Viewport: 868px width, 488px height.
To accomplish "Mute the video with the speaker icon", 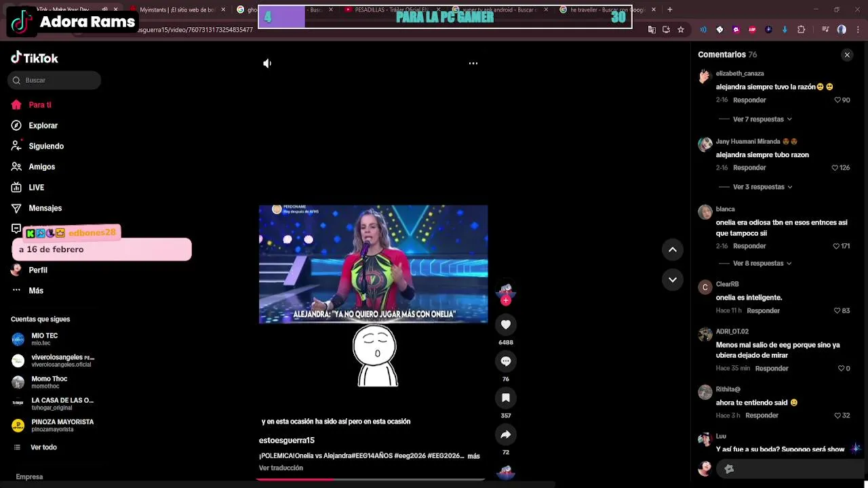I will point(267,63).
